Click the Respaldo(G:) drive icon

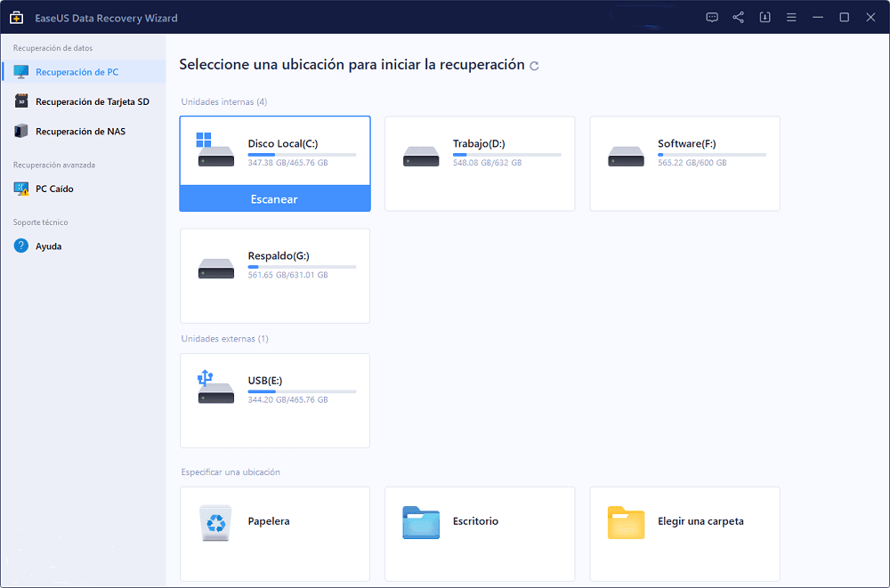click(215, 269)
